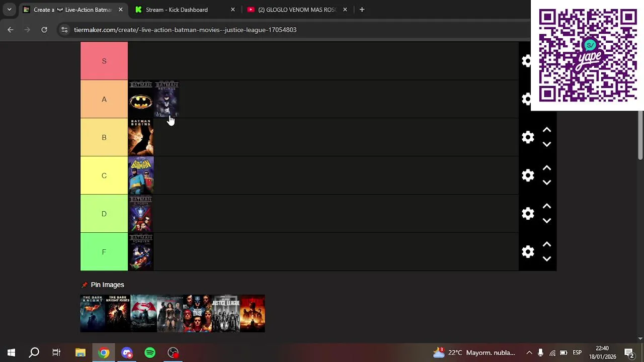Pick the black-and-white Justice League poster
Image resolution: width=644 pixels, height=362 pixels.
[225, 313]
